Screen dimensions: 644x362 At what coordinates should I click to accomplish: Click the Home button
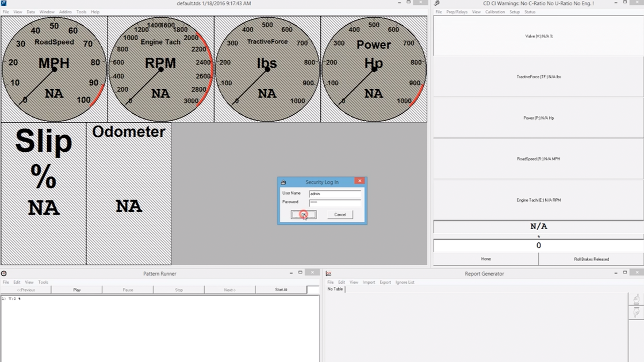tap(486, 259)
